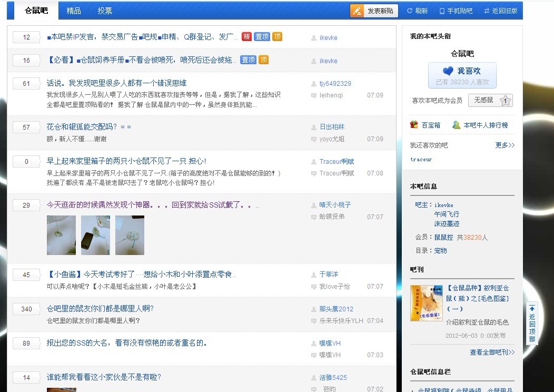Open last replier 我love子怡 profile

coord(334,286)
